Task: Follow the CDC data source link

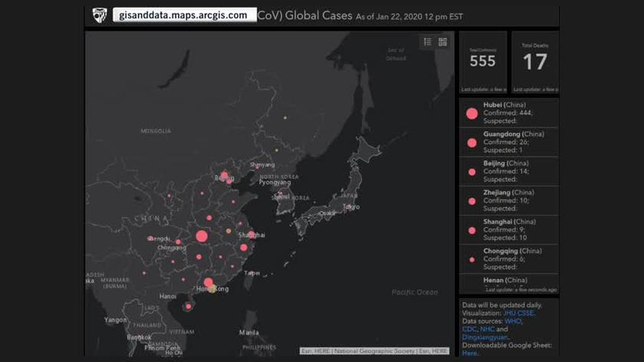Action: (x=469, y=329)
